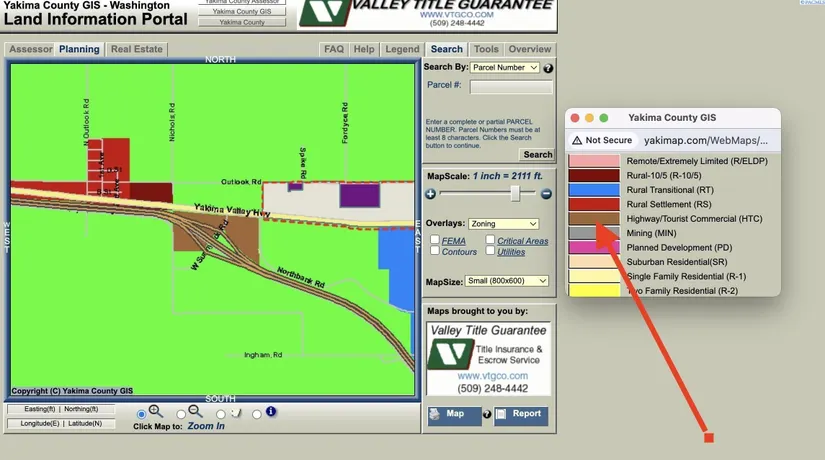
Task: Click the help question mark beside Search By
Action: [548, 68]
